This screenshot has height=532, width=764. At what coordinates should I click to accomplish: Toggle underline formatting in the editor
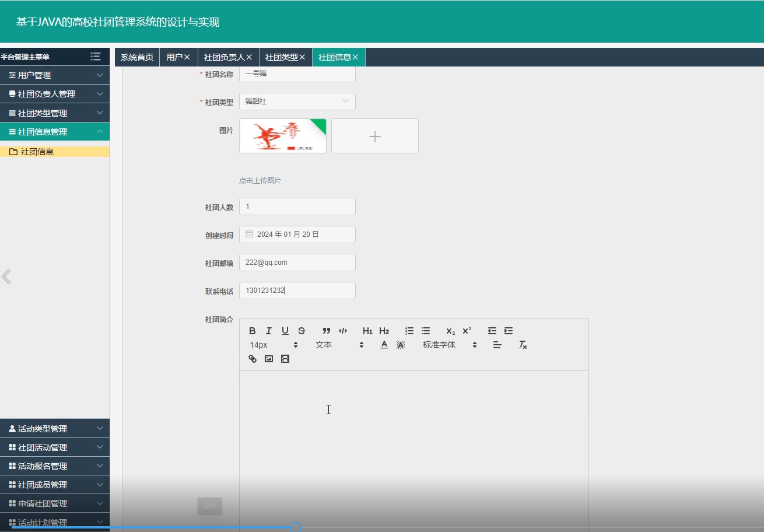coord(285,331)
